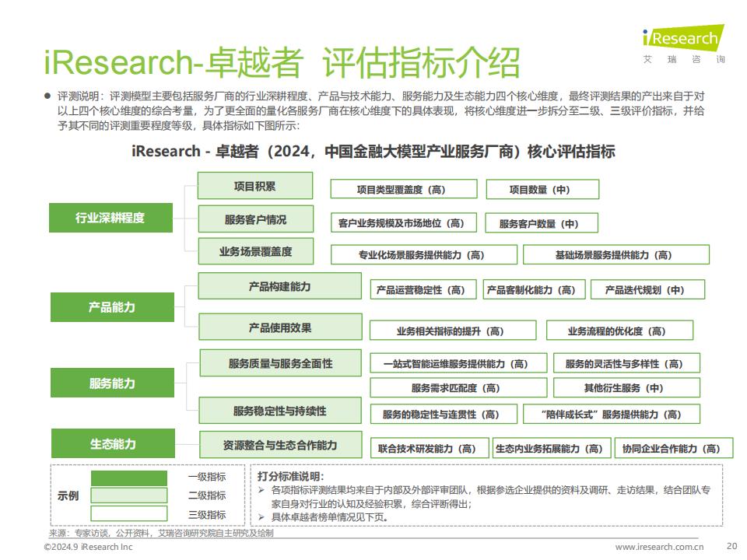Select 服务的稳定性与连贯性（高） indicator

pyautogui.click(x=444, y=414)
